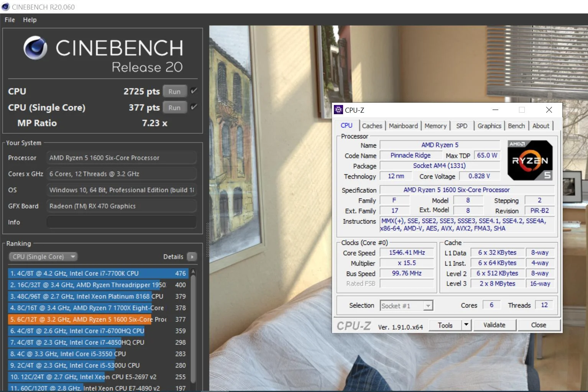Click the Processor field AMD Ryzen 5 1600
The image size is (588, 392).
(x=122, y=157)
